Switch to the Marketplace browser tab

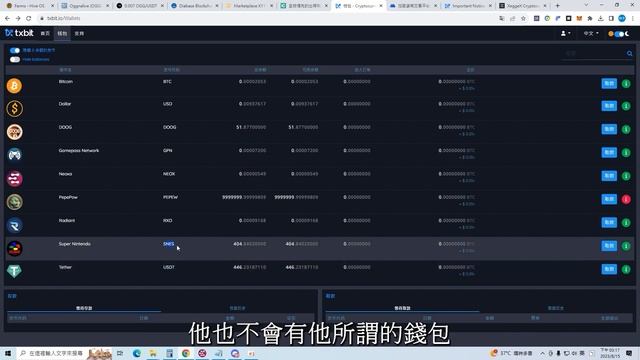click(x=249, y=6)
